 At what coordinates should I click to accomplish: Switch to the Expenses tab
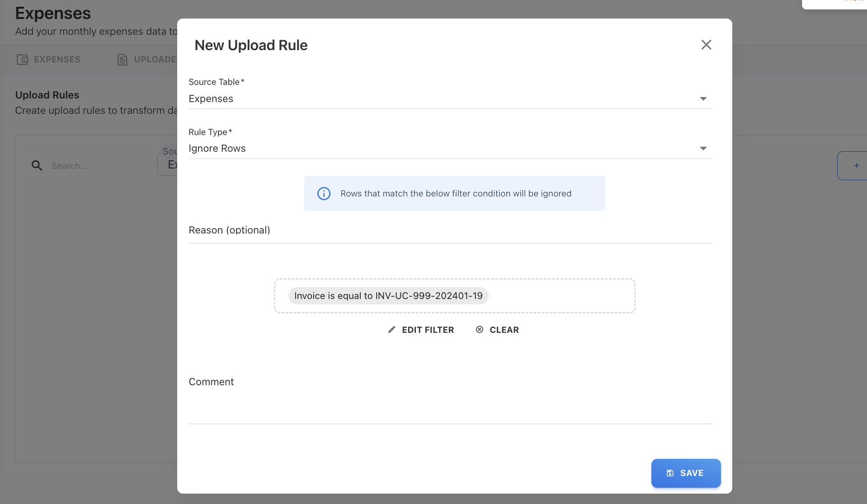57,60
